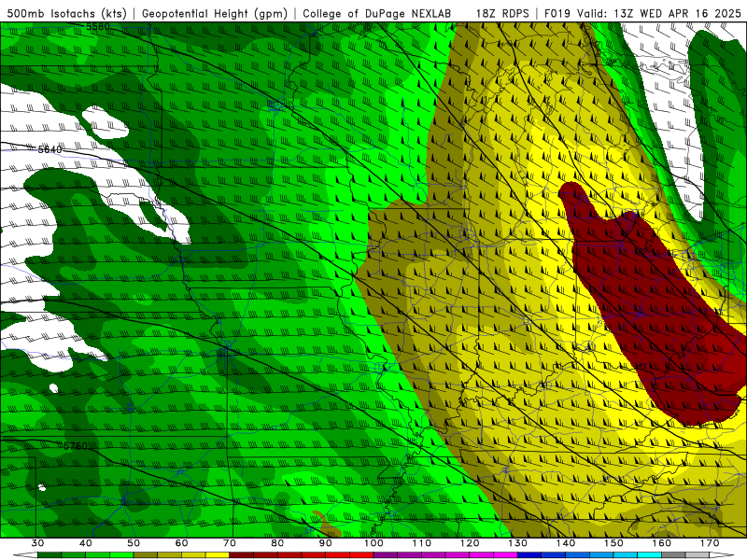Screen dimensions: 747x560
Task: Click the '70' value on the color scale
Action: [230, 543]
